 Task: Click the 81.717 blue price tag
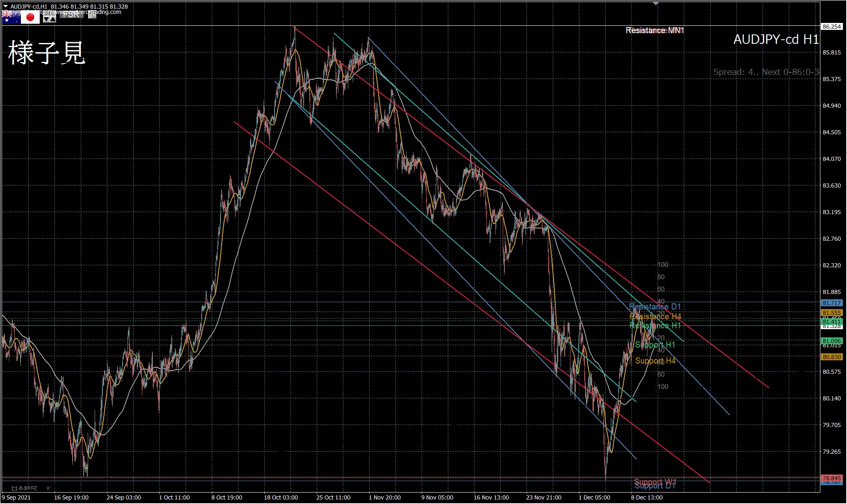point(831,303)
